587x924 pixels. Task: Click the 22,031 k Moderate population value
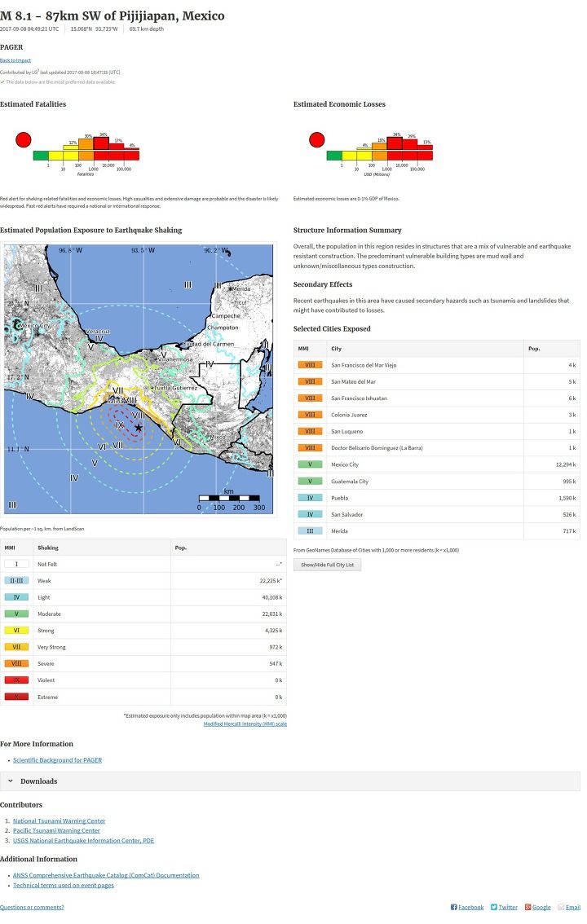(272, 614)
